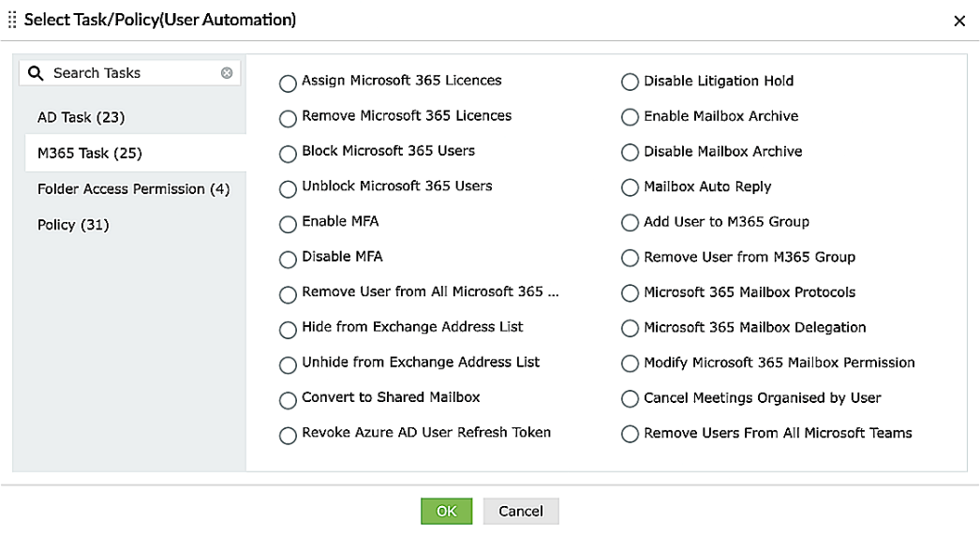Screen dimensions: 980x536
Task: Select Revoke Azure AD User Refresh Token
Action: point(288,435)
